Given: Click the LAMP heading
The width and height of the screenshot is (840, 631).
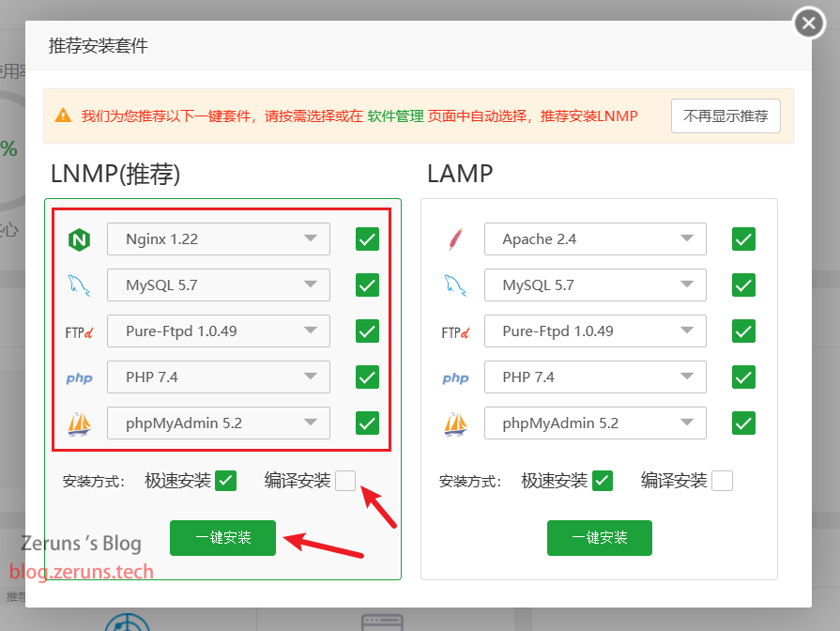Looking at the screenshot, I should [460, 175].
